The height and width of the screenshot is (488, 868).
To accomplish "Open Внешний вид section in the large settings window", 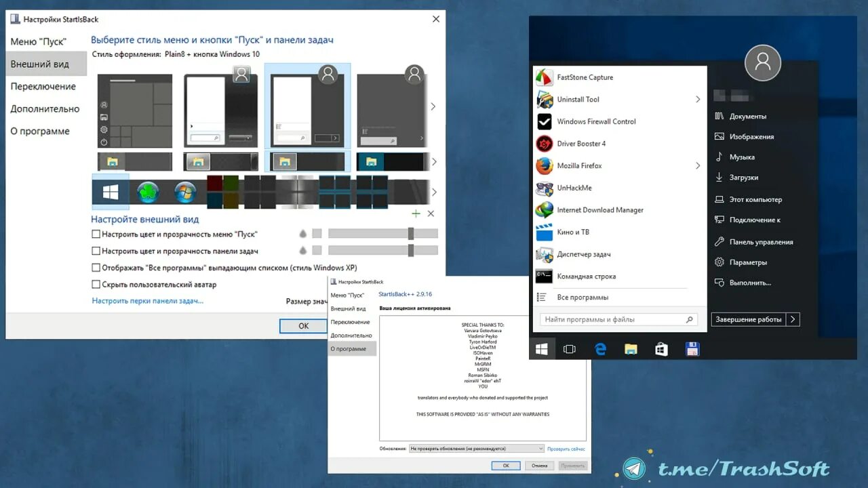I will [x=46, y=64].
